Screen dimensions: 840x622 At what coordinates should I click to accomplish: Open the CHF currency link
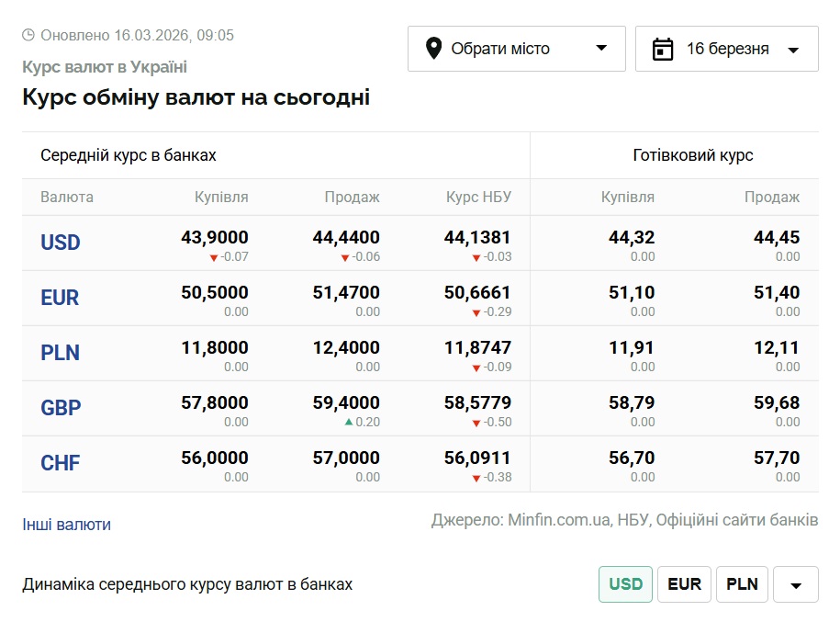pyautogui.click(x=60, y=463)
